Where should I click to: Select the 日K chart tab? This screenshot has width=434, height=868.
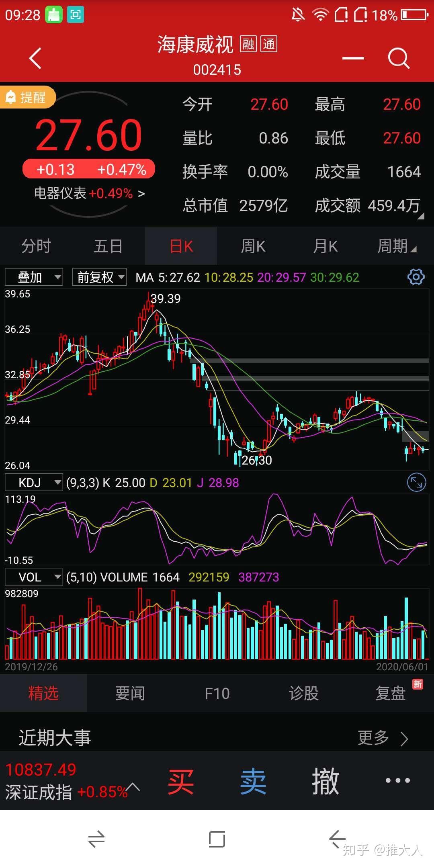click(181, 246)
